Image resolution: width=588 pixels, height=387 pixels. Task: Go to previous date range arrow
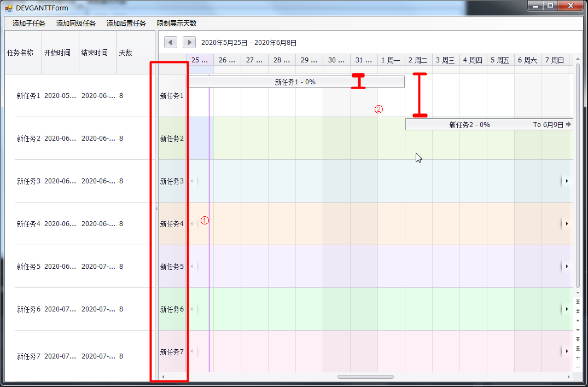pos(170,42)
